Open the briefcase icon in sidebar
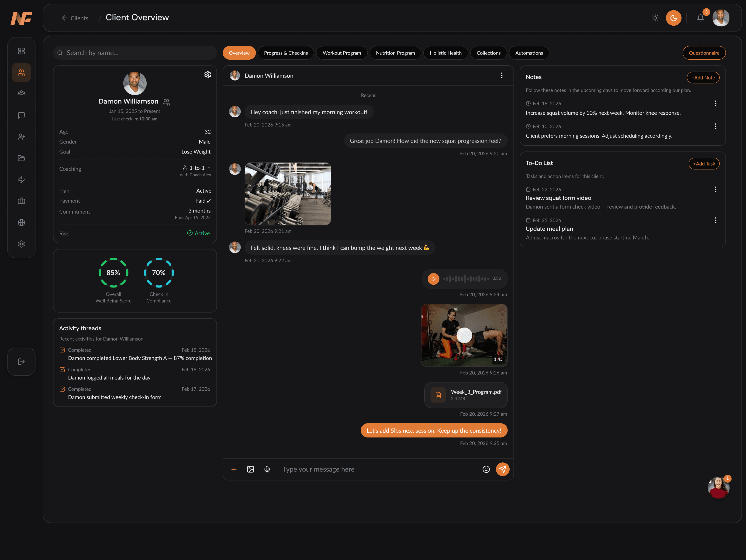 coord(21,201)
